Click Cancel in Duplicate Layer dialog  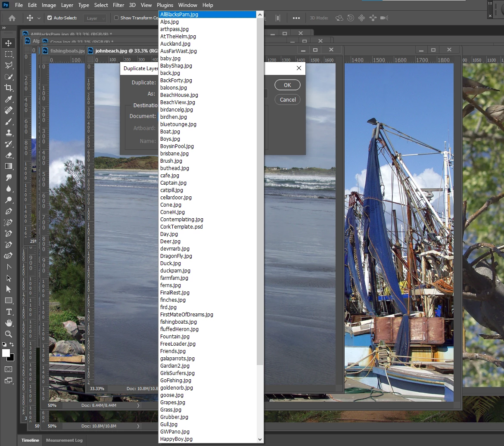[288, 99]
